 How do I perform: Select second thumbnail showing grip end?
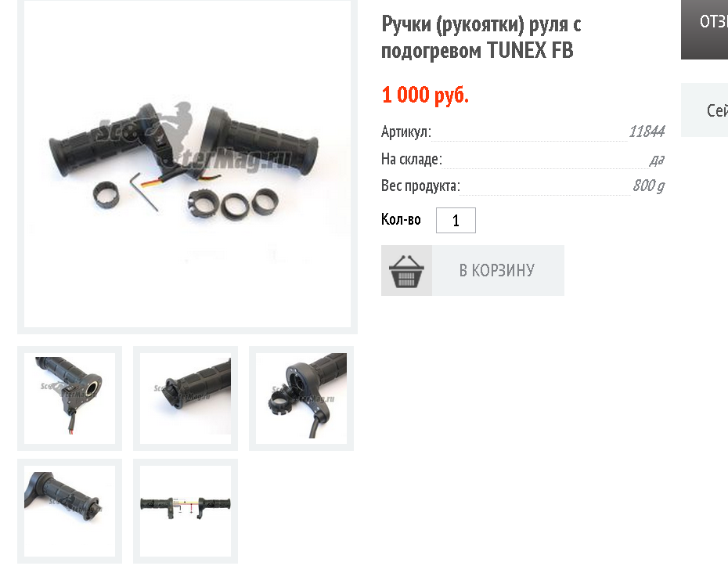pos(186,398)
